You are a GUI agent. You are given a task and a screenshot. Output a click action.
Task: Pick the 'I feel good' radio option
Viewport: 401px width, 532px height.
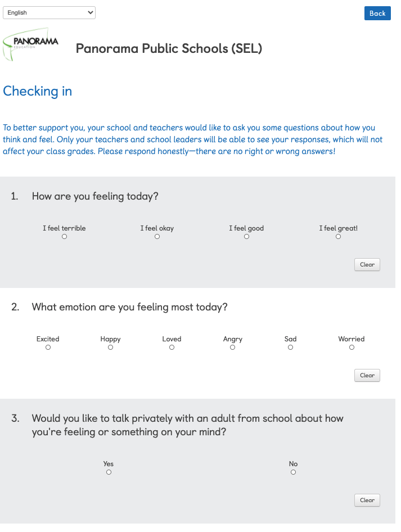[x=247, y=237]
